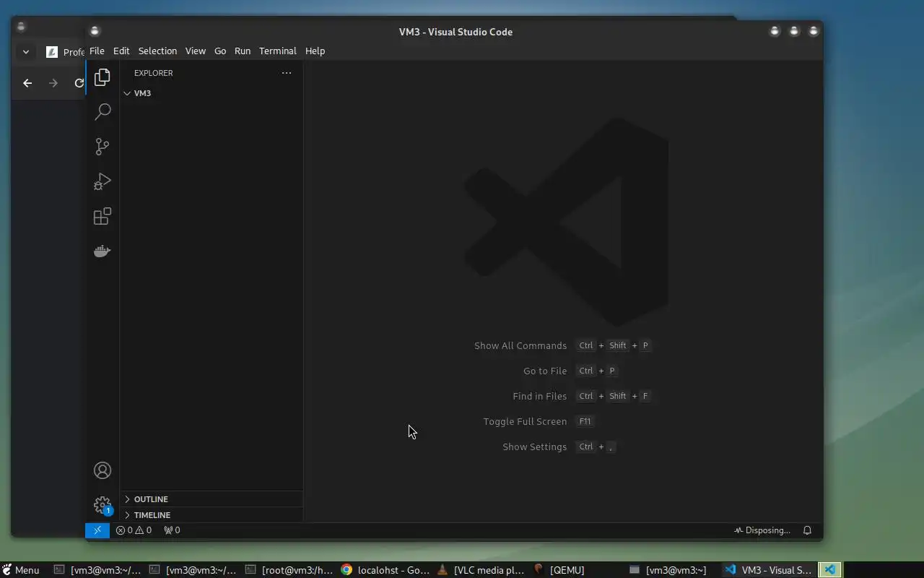Image resolution: width=924 pixels, height=578 pixels.
Task: Switch to VLC media player in taskbar
Action: pos(481,570)
